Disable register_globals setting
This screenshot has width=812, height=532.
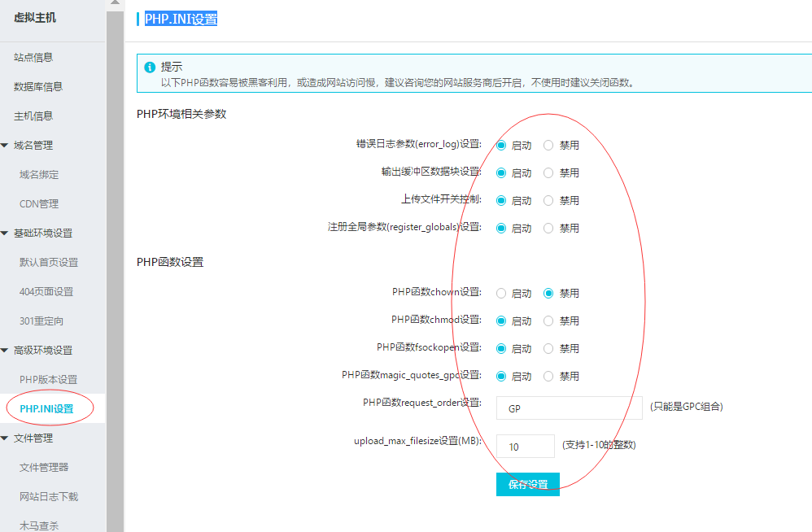[548, 228]
